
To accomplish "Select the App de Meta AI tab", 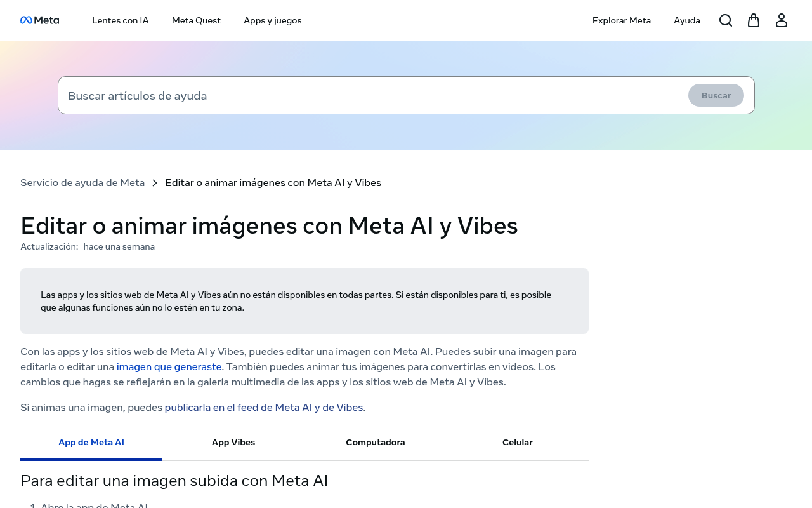I will point(91,443).
